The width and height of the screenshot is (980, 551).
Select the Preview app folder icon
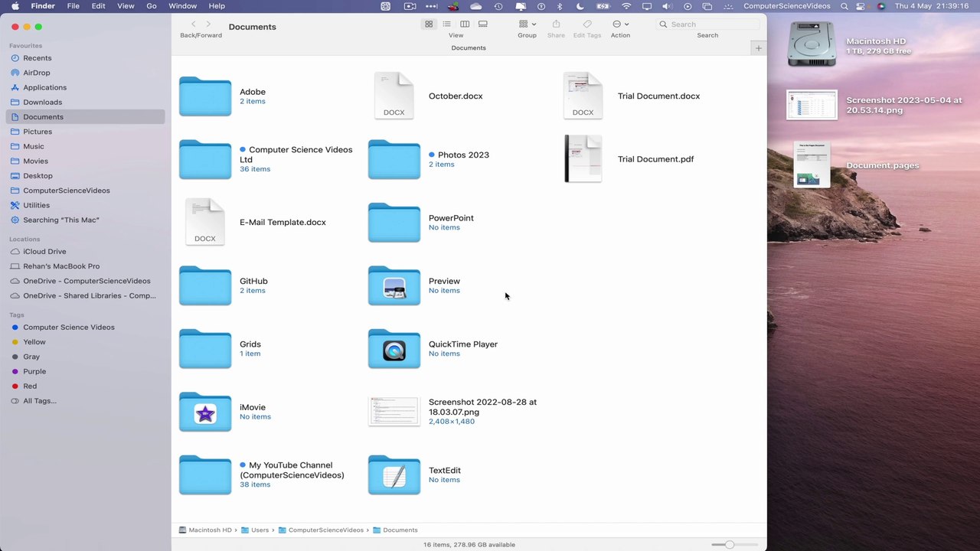tap(394, 285)
